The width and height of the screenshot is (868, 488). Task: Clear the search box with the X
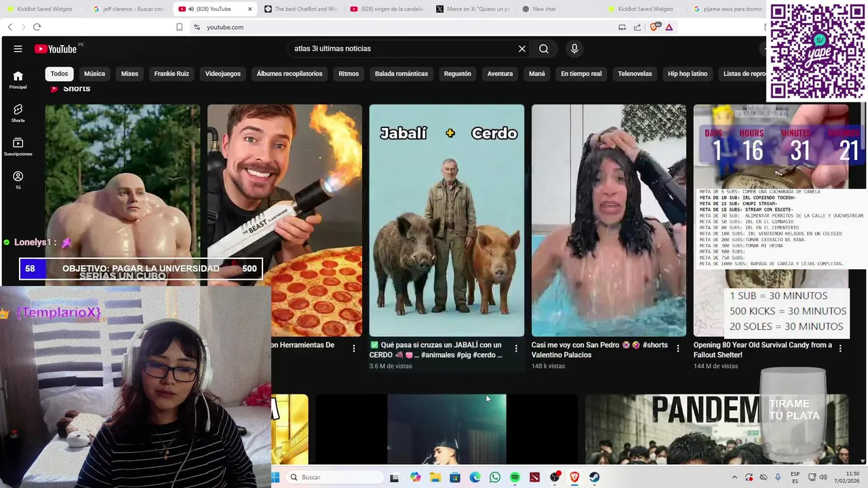[x=522, y=49]
